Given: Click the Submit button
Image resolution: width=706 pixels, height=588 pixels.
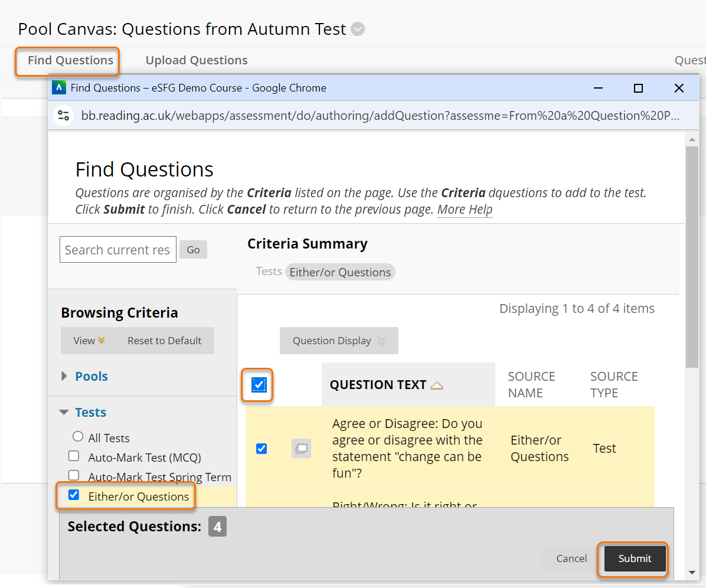Looking at the screenshot, I should coord(635,558).
